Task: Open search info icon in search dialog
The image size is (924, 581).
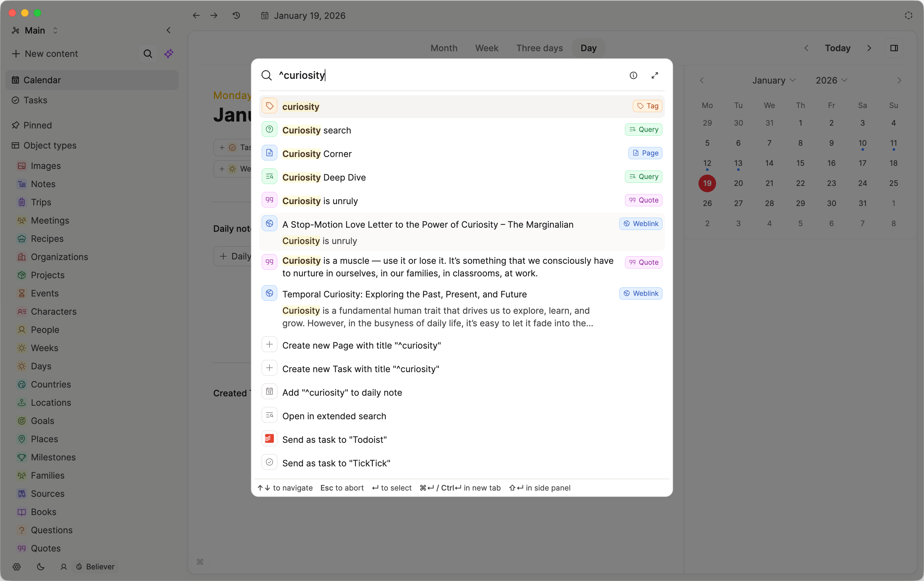Action: pyautogui.click(x=633, y=76)
